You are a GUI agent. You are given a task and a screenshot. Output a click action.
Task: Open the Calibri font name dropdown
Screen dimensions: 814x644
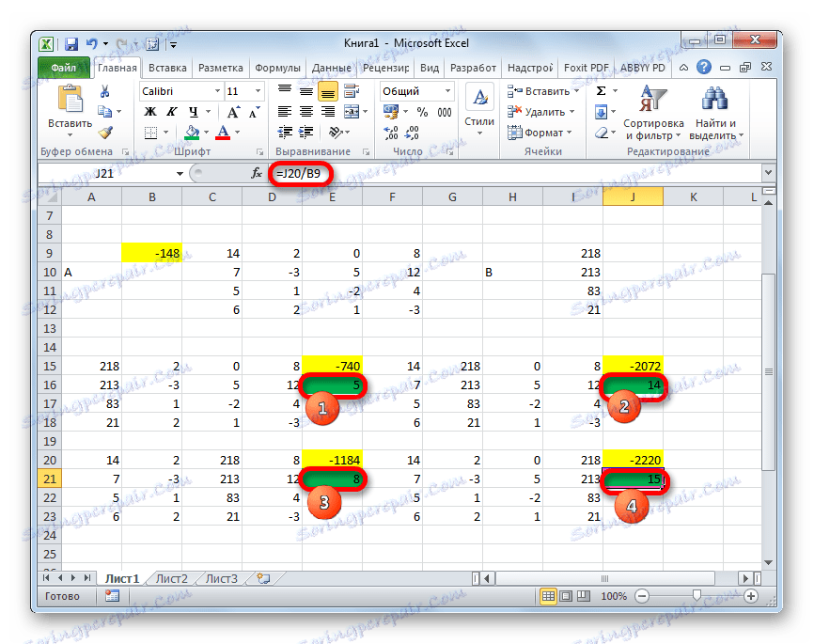point(217,91)
